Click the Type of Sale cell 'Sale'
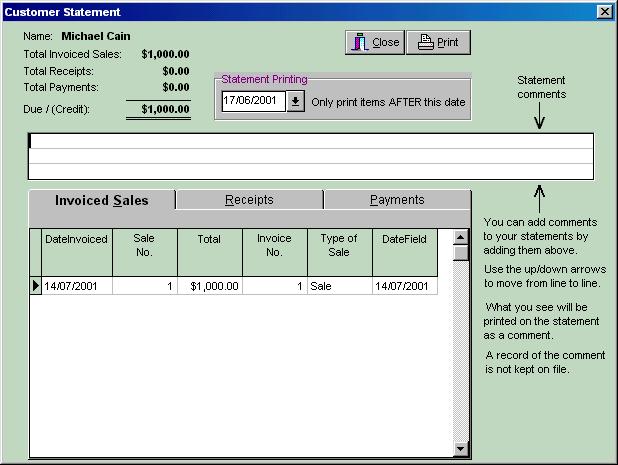This screenshot has width=618, height=465. (x=340, y=286)
